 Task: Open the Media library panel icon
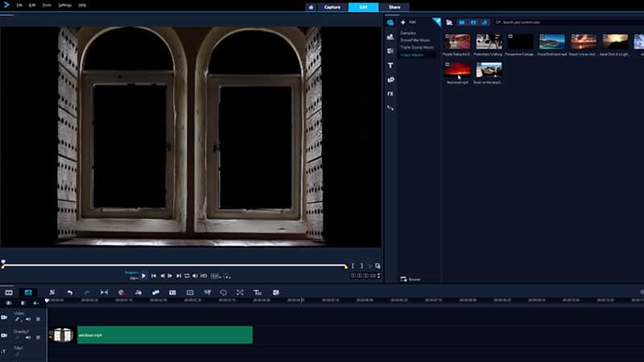click(x=390, y=23)
